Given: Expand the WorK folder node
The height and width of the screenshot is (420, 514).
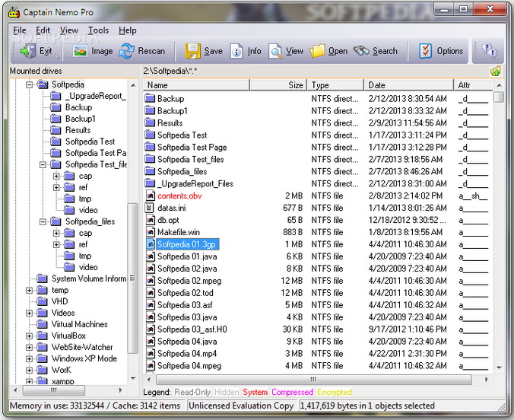Looking at the screenshot, I should [x=29, y=370].
